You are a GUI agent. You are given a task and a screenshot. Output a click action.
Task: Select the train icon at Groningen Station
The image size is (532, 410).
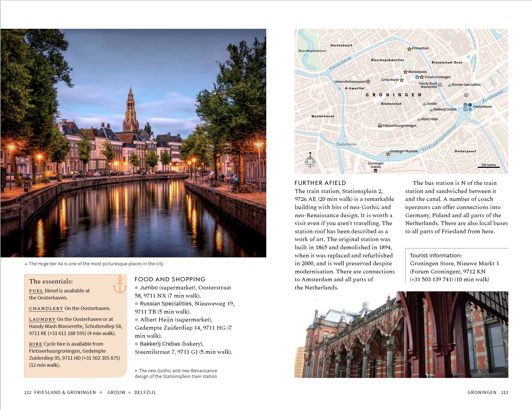[375, 171]
